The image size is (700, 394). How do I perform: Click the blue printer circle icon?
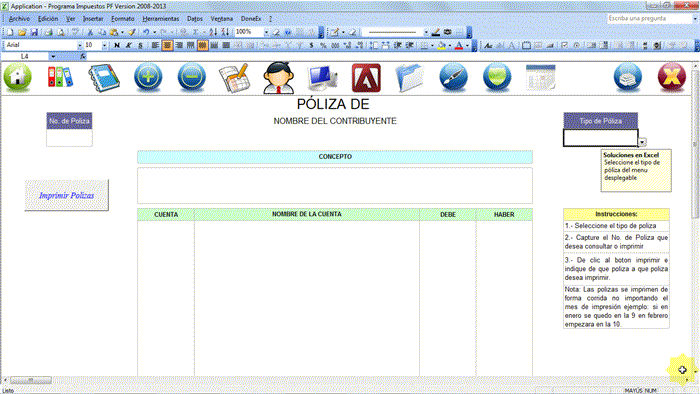(x=628, y=77)
